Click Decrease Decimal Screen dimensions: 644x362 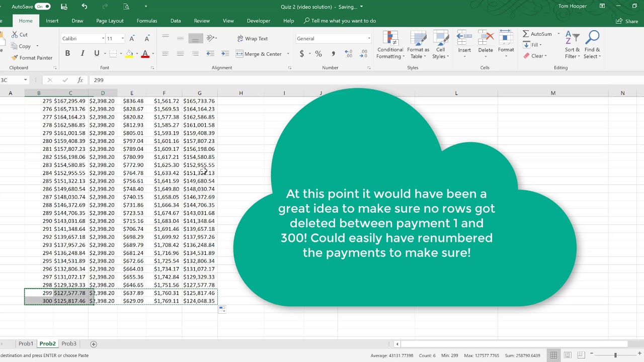click(x=363, y=54)
